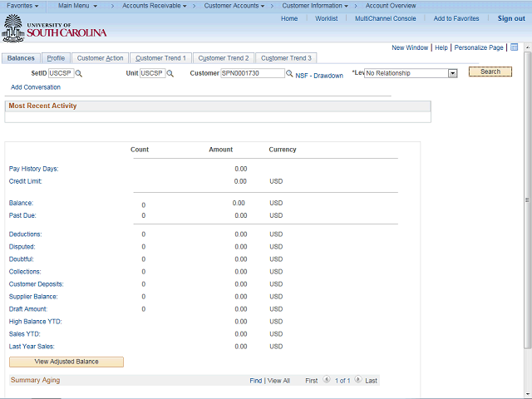Open the Pay History Days link

point(33,169)
